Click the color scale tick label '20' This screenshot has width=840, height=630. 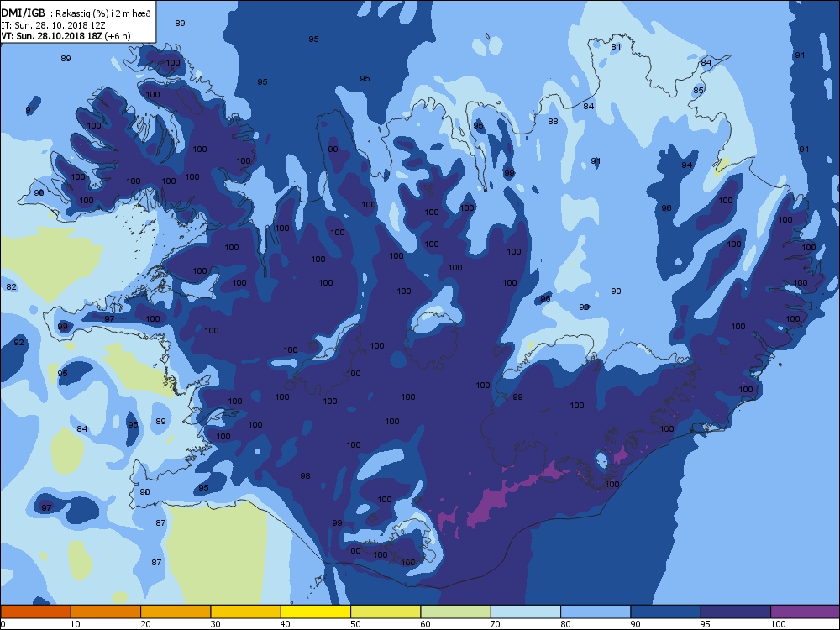145,624
